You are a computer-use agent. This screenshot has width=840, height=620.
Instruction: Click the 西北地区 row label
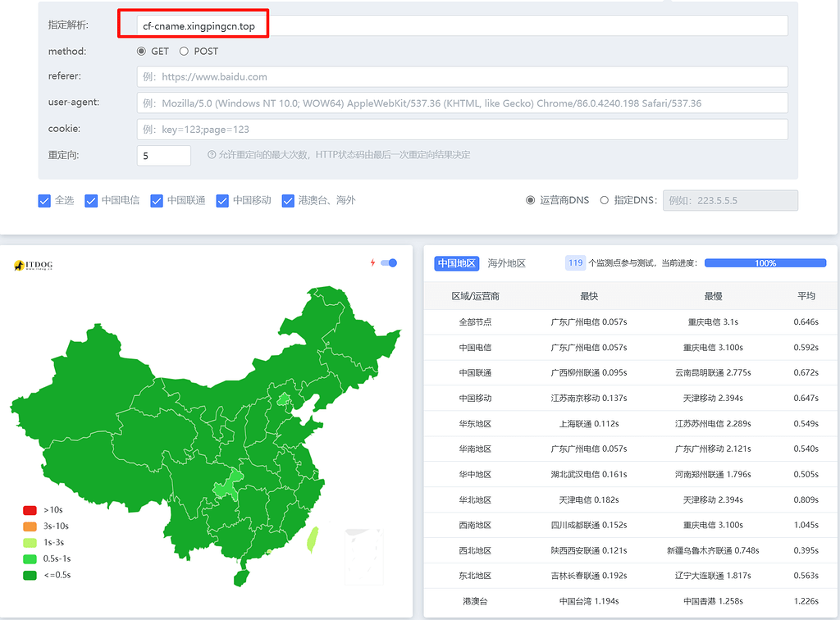point(475,550)
